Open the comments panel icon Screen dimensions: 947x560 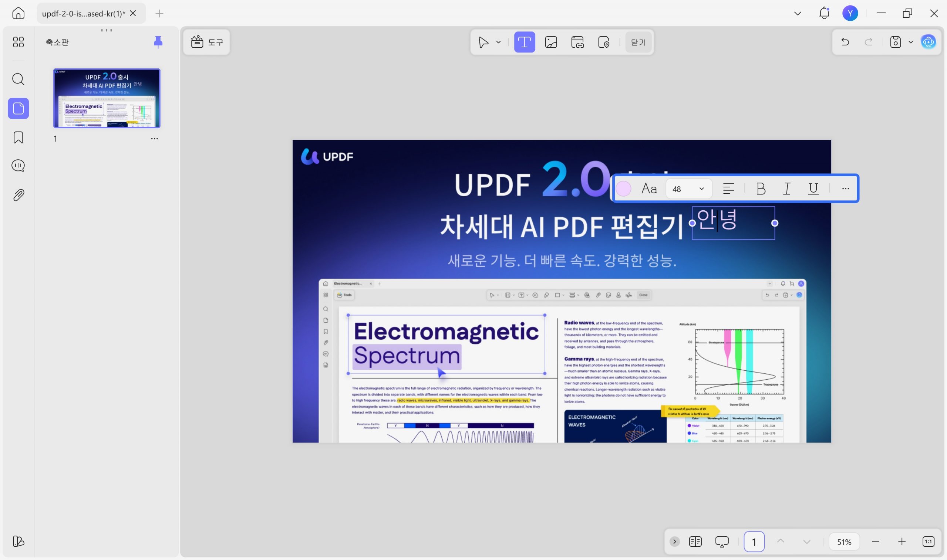[18, 166]
